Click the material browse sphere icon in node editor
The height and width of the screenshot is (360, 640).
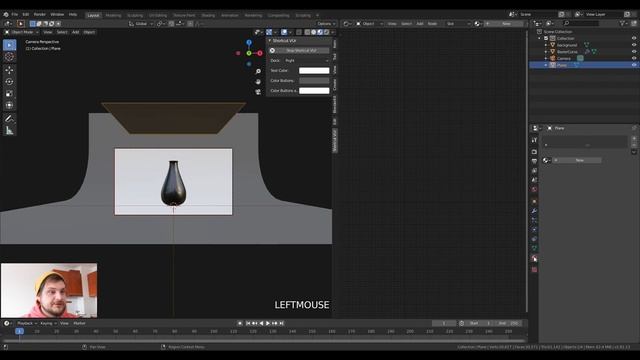click(x=477, y=24)
